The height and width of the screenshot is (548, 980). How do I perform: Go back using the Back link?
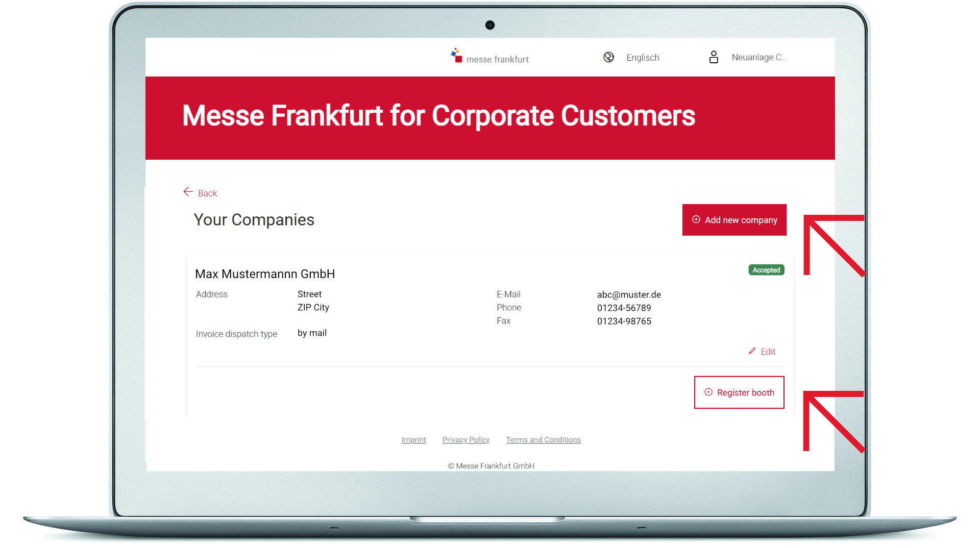click(x=207, y=193)
